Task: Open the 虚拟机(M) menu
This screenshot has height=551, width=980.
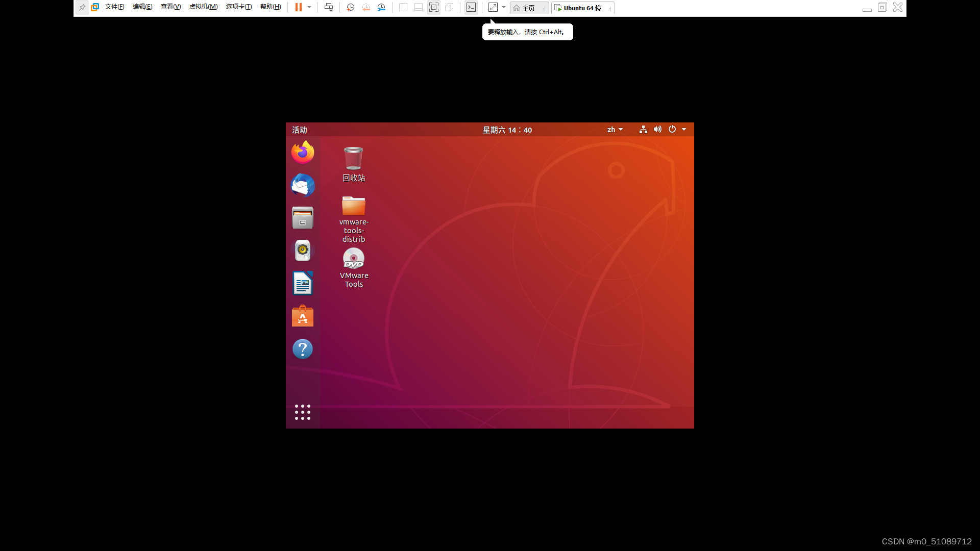Action: point(203,7)
